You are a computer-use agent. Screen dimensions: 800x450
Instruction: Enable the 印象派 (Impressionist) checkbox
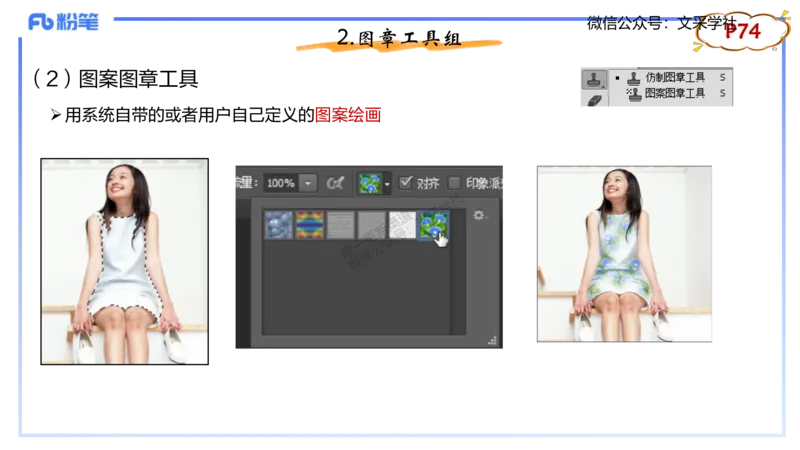[455, 183]
